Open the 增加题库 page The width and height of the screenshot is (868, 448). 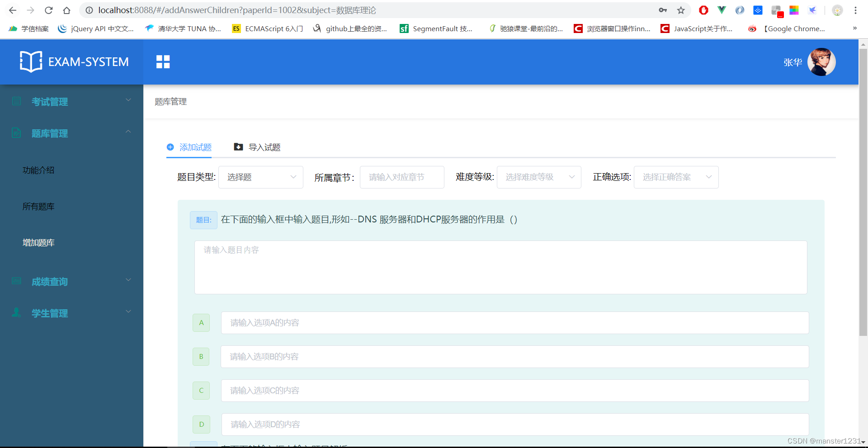pos(38,242)
